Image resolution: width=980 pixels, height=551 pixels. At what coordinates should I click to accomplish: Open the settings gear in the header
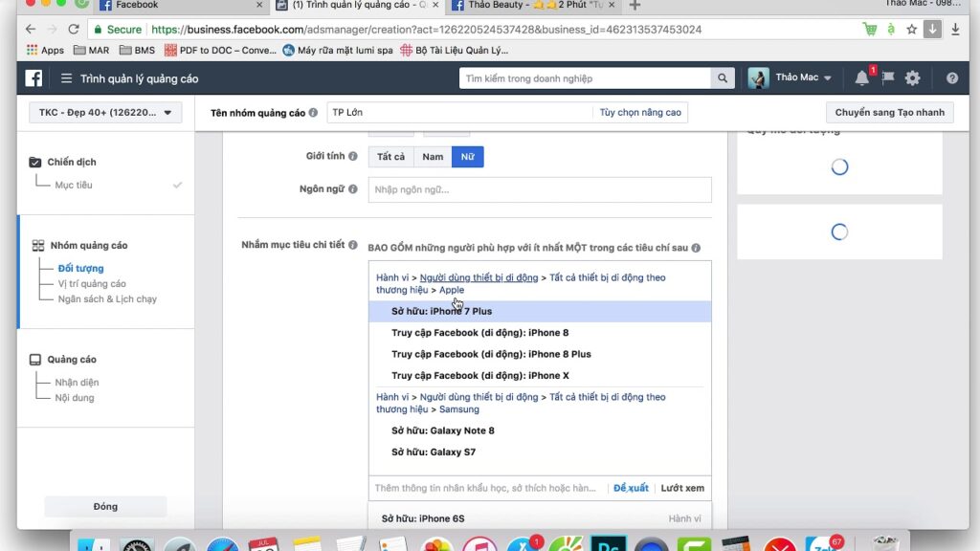click(912, 78)
